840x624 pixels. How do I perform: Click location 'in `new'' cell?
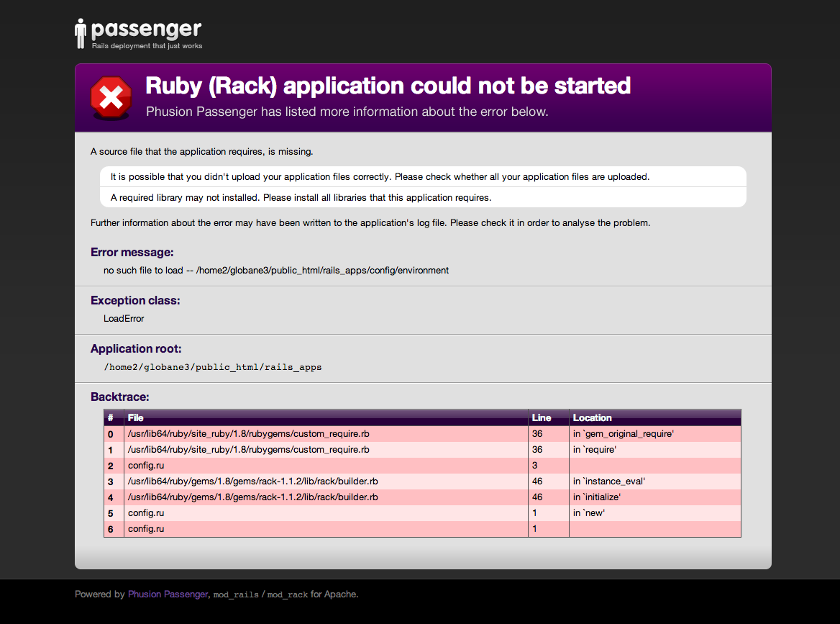tap(588, 513)
